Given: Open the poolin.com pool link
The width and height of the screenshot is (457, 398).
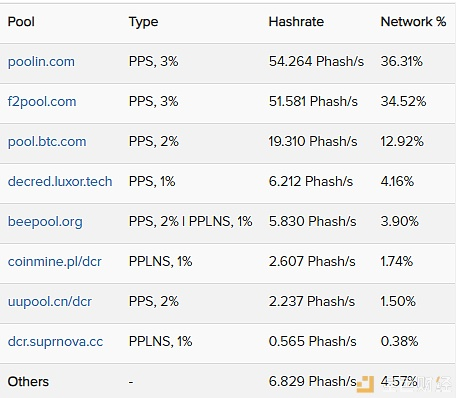Looking at the screenshot, I should 41,62.
